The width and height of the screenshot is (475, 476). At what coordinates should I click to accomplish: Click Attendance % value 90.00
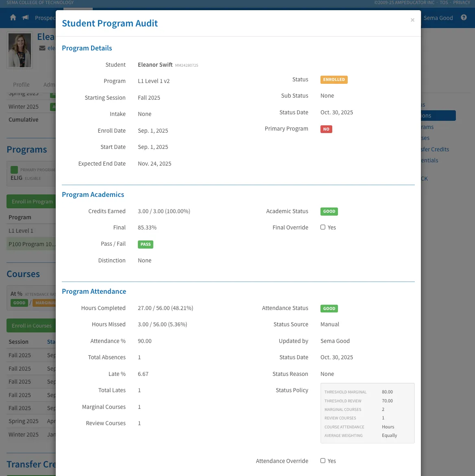click(144, 341)
